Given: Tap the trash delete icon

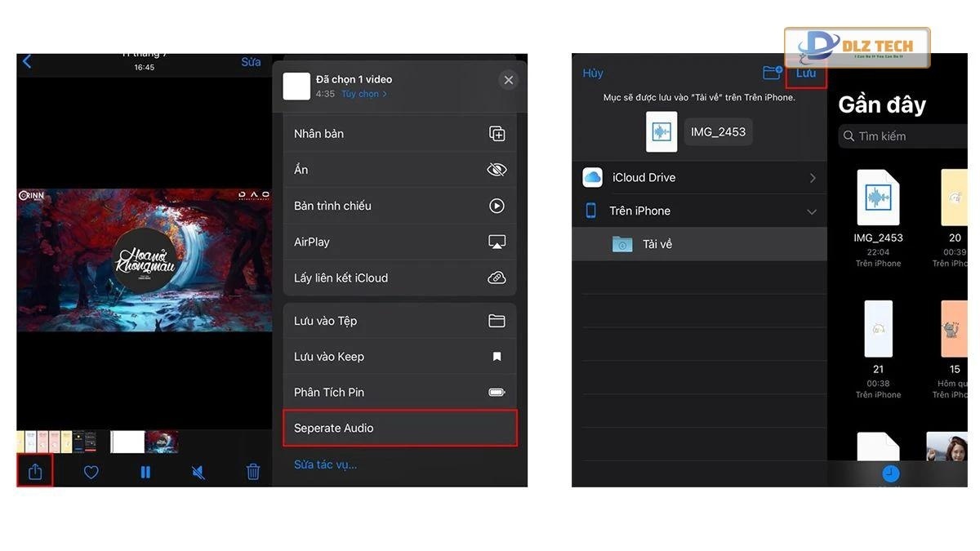Looking at the screenshot, I should [x=253, y=472].
